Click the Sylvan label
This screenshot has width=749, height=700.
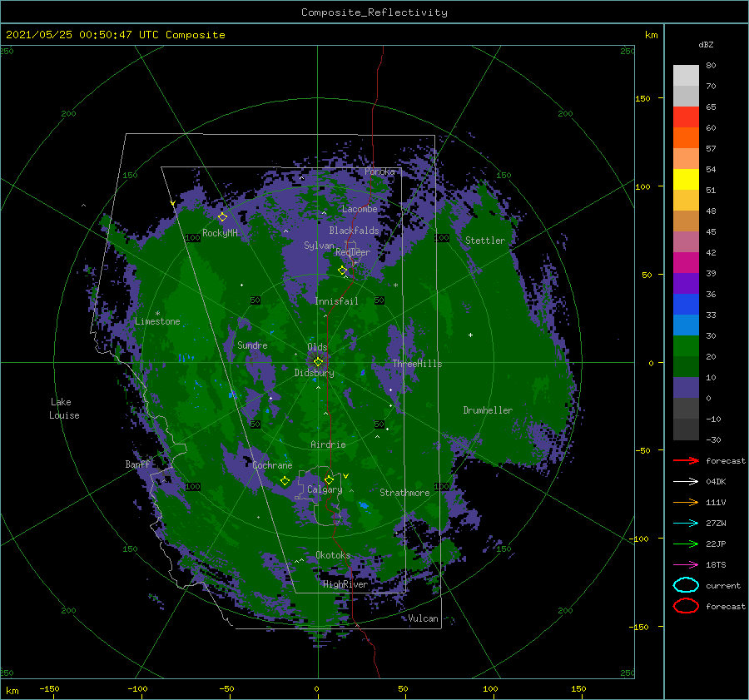(319, 246)
